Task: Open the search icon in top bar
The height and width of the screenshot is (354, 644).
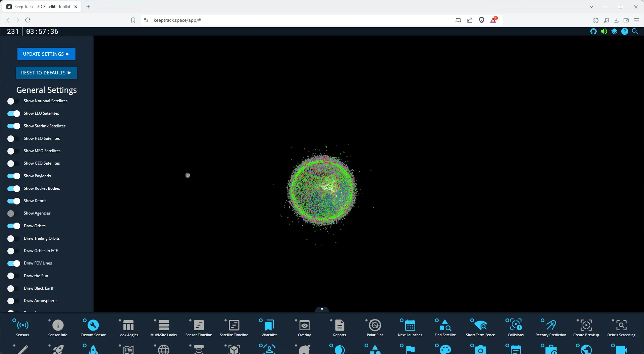Action: pos(635,31)
